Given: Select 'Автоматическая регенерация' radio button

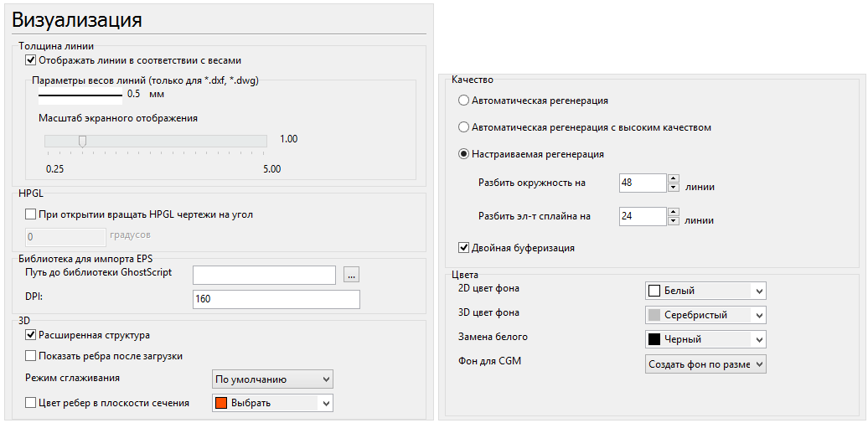Looking at the screenshot, I should click(x=463, y=101).
